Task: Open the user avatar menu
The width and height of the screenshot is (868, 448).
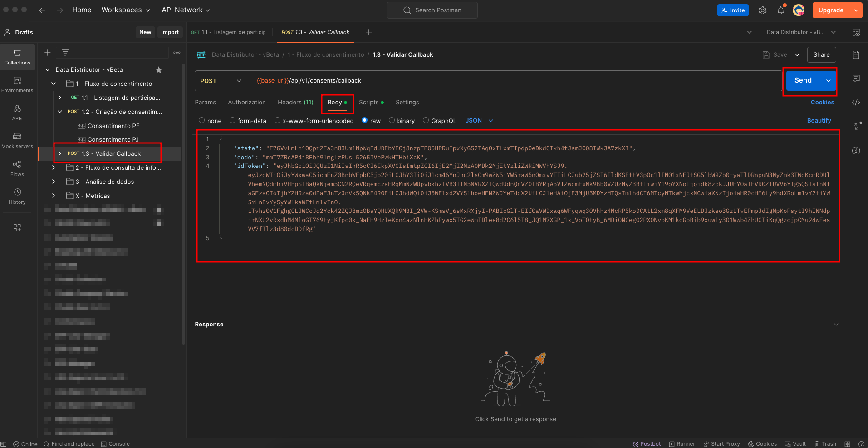Action: pos(799,10)
